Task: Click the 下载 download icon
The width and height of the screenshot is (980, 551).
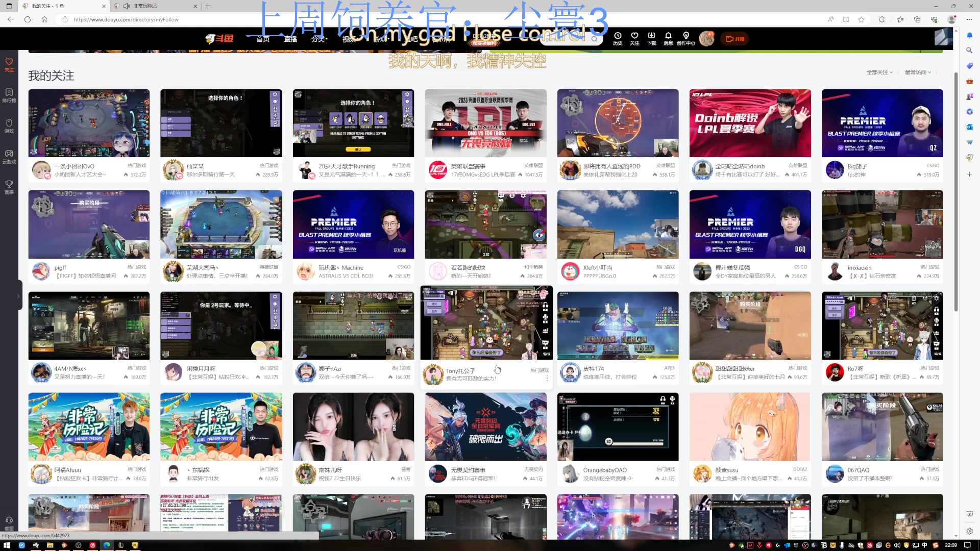Action: pyautogui.click(x=651, y=39)
